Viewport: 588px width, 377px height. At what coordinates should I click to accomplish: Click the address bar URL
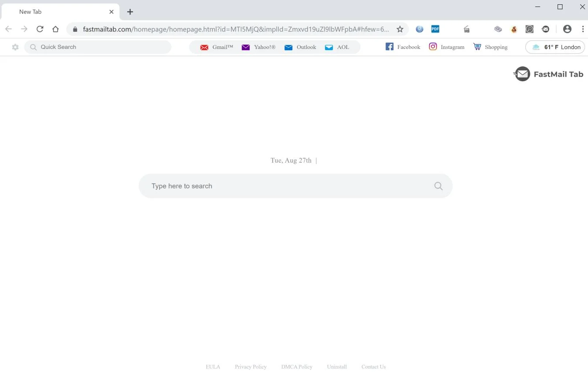point(236,29)
